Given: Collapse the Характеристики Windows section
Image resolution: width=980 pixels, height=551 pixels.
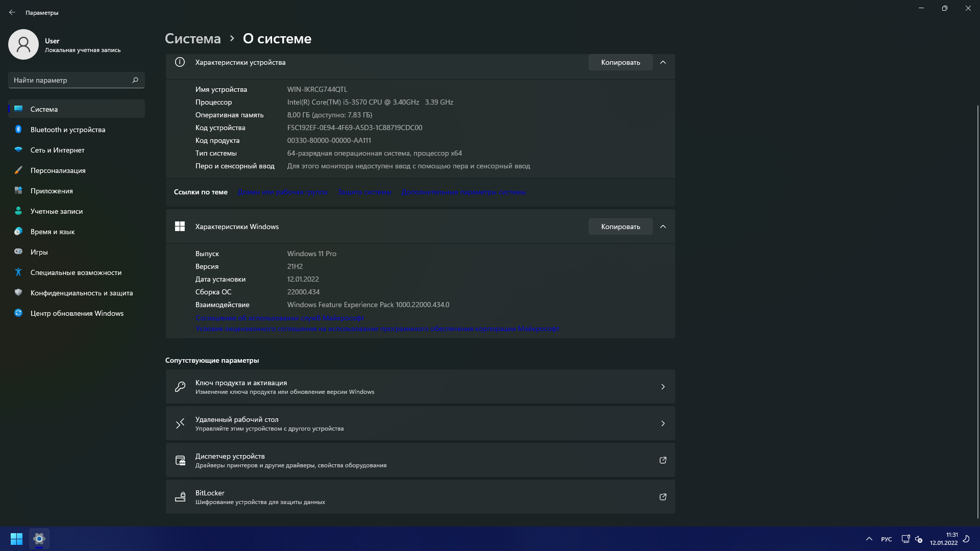Looking at the screenshot, I should tap(663, 227).
